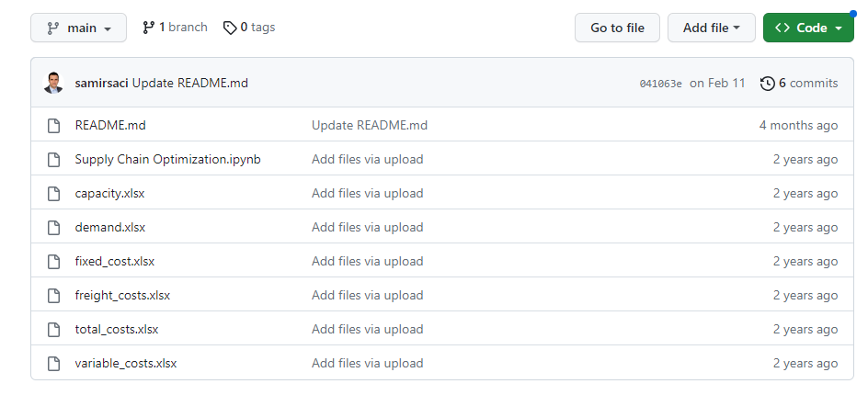Open the total_costs.xlsx file
868x395 pixels.
117,329
